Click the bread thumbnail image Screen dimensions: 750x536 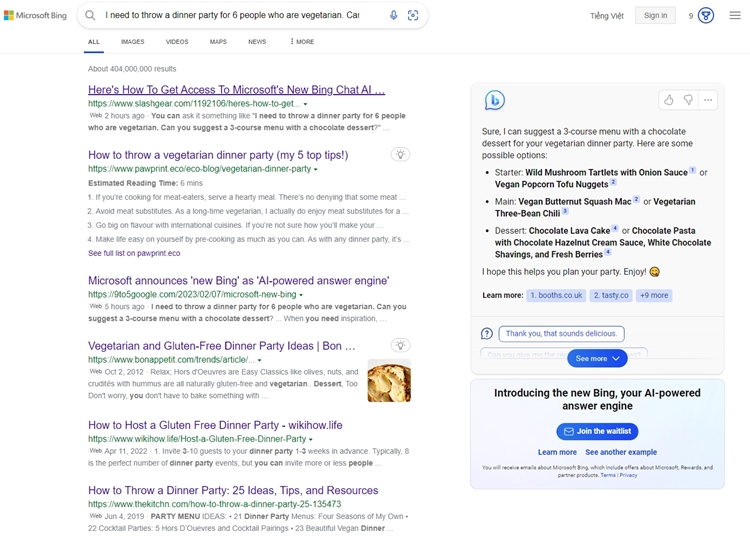[x=389, y=381]
